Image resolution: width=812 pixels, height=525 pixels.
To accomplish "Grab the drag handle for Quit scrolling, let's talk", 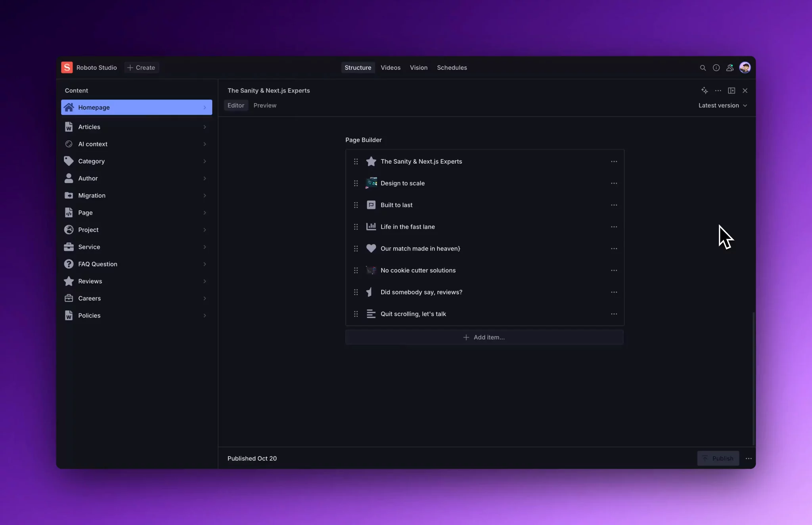I will (356, 314).
